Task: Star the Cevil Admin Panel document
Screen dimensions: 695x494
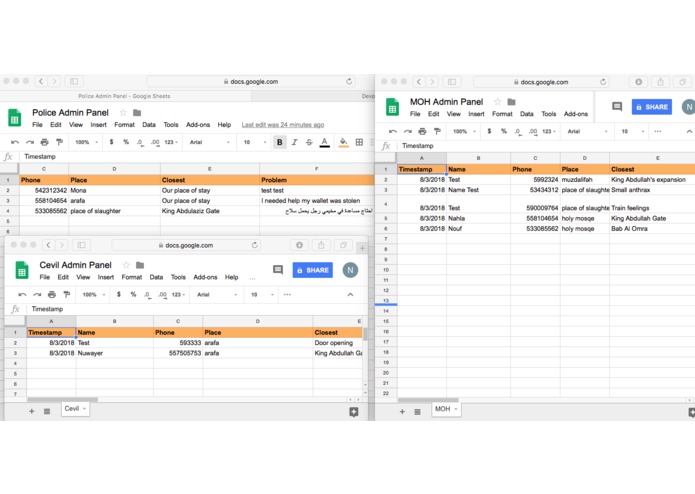Action: coord(126,265)
